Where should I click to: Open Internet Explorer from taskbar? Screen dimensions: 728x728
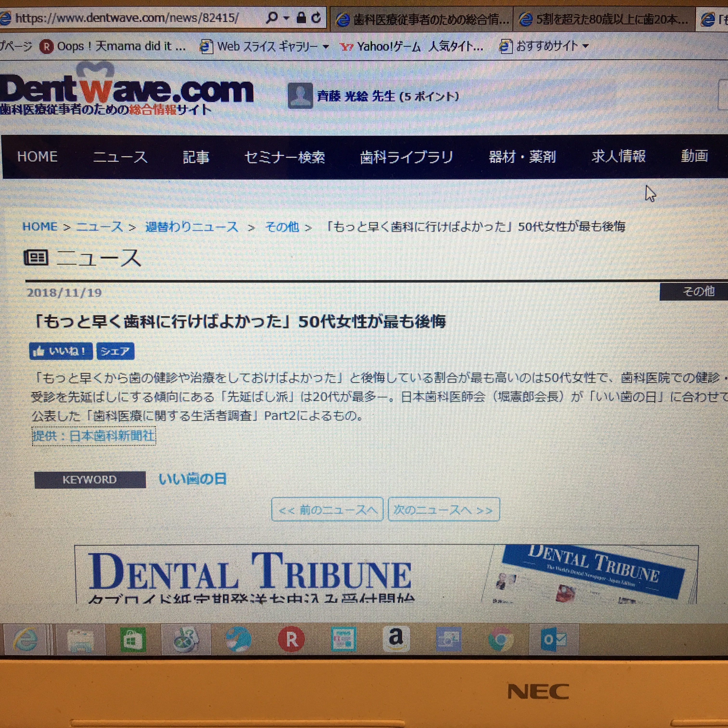coord(25,639)
